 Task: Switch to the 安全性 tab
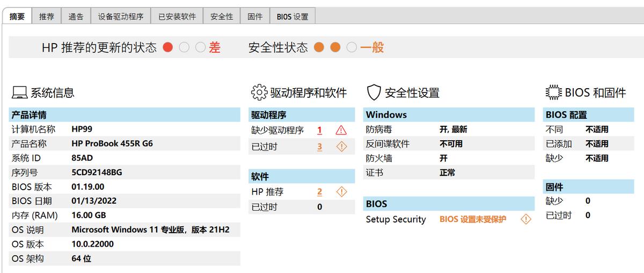click(222, 17)
